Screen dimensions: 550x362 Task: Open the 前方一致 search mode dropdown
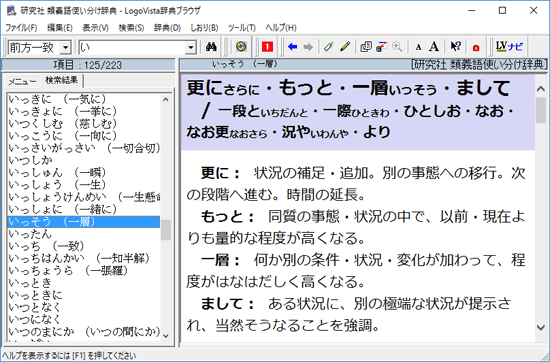click(x=65, y=47)
